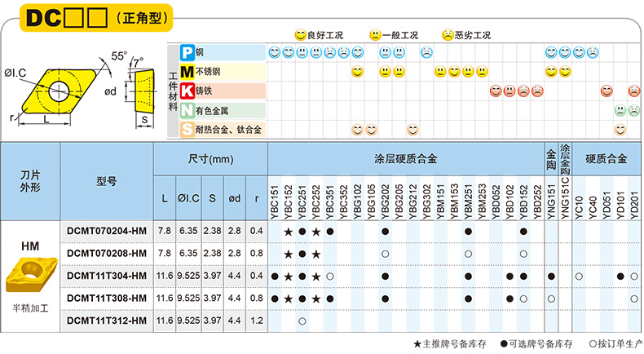Click the 涂层硬质合金 column group header

tap(405, 159)
